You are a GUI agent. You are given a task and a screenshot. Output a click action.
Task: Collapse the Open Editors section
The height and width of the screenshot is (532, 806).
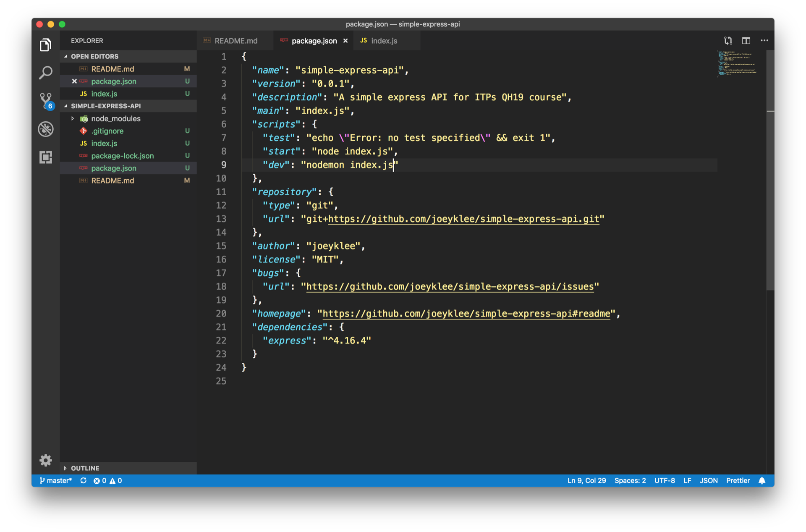pyautogui.click(x=66, y=56)
